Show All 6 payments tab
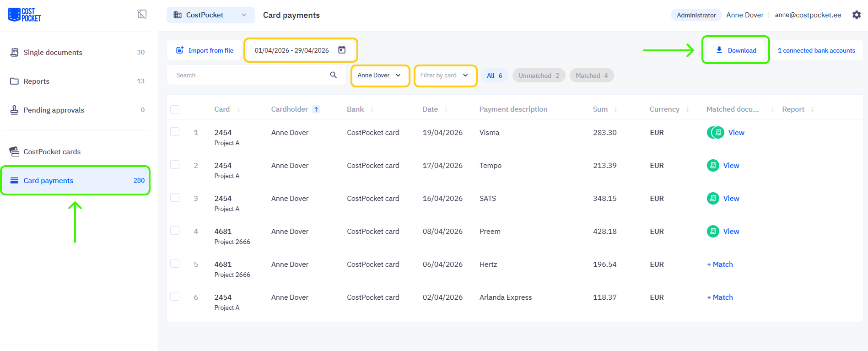This screenshot has width=868, height=351. point(495,76)
